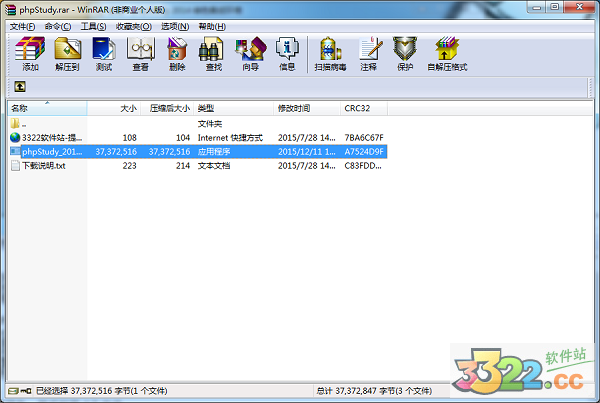Viewport: 600px width, 403px height.
Task: Open the 帮助(H) menu
Action: (x=212, y=26)
